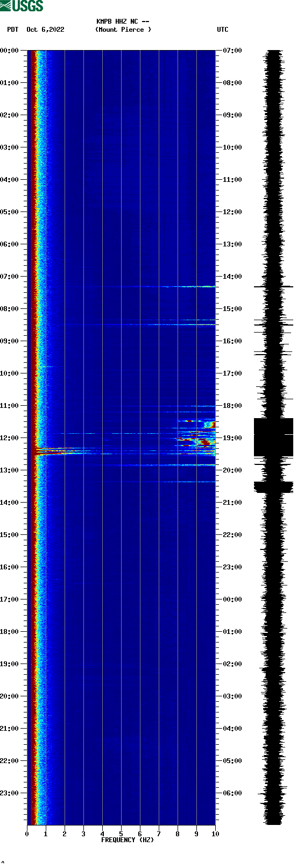The width and height of the screenshot is (297, 868).
Task: Click the 12:00 PDT time label
Action: [x=9, y=438]
